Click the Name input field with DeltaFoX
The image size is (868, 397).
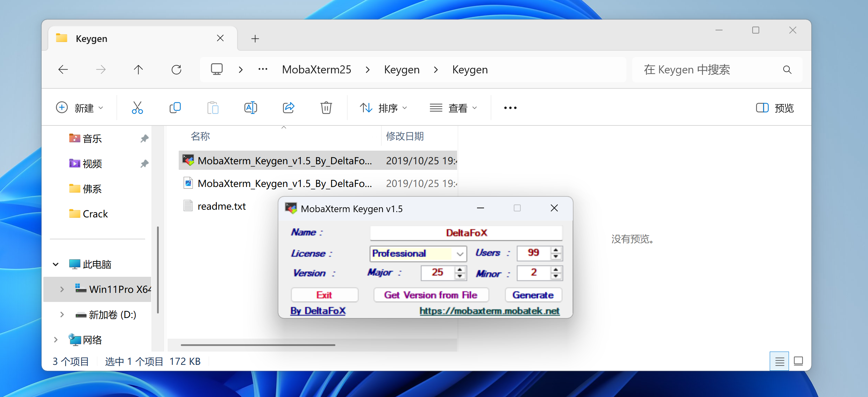coord(466,233)
